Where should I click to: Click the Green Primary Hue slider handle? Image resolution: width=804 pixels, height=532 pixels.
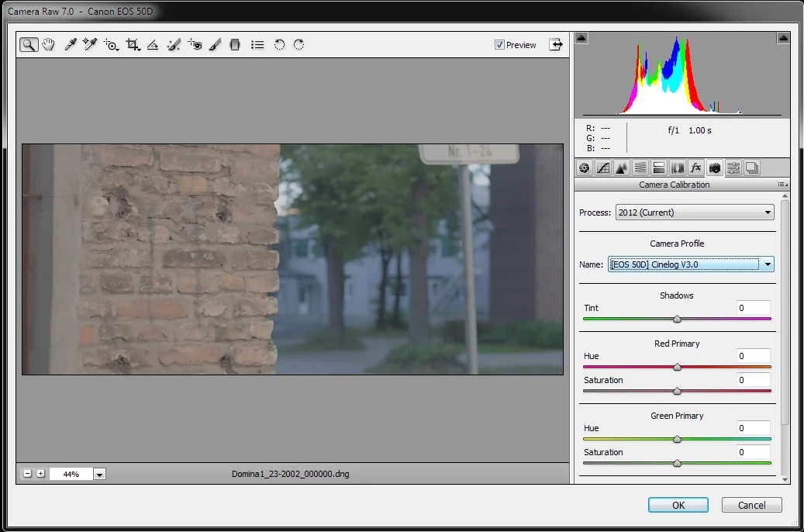677,439
